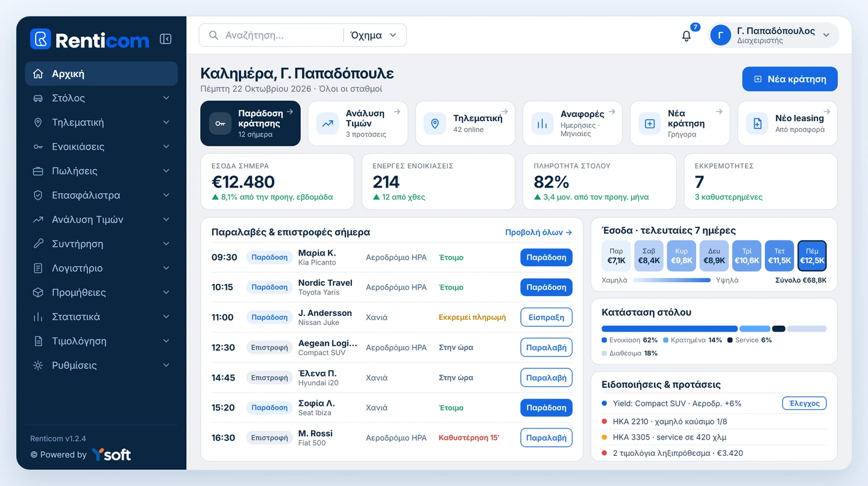Click the ΗΚΑ 2210 χαμηλό καύσιμο alert
This screenshot has height=486, width=868.
tap(714, 421)
